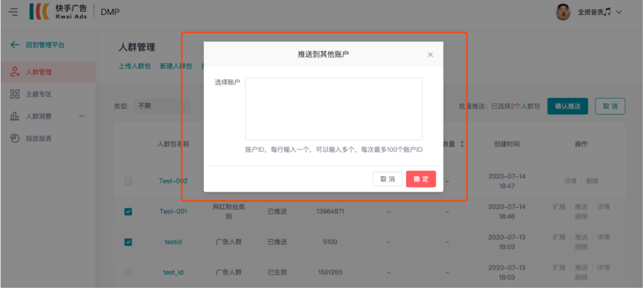Open the test_id audience package

pyautogui.click(x=173, y=272)
